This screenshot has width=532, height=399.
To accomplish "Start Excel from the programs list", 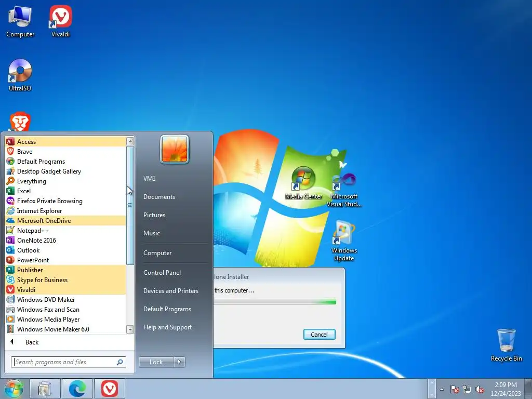I will [65, 191].
